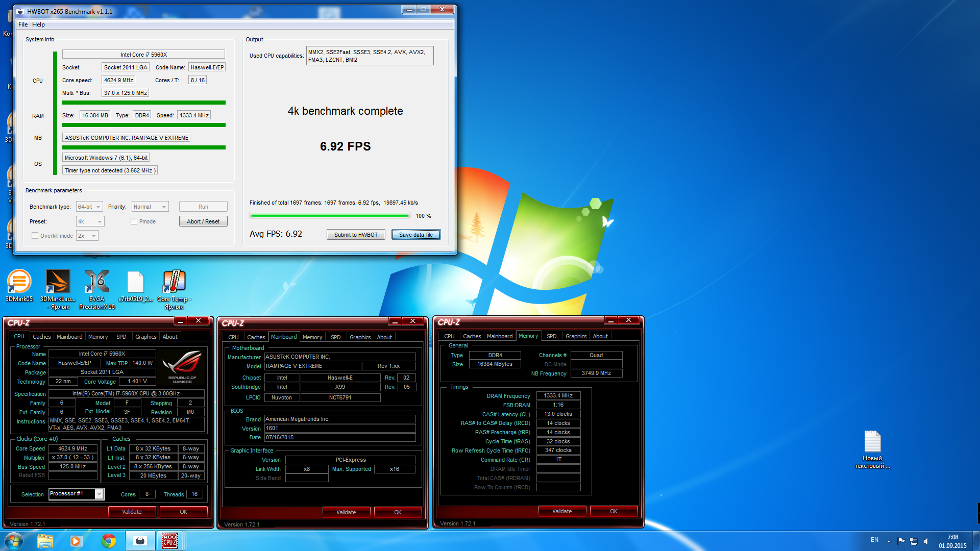This screenshot has height=551, width=980.
Task: Switch to the ROG CPU-Z taskbar item
Action: [170, 541]
